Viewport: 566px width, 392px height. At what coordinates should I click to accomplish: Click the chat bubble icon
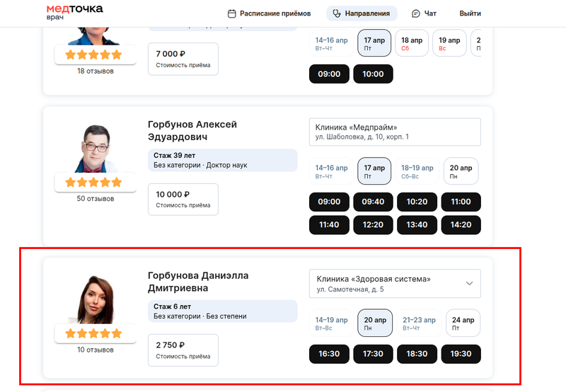416,13
